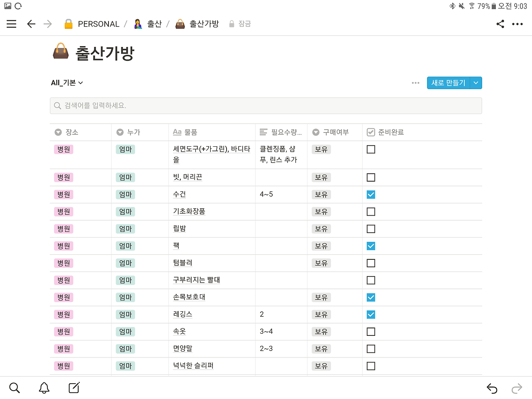Check the 기초화장품 row checkbox

(371, 212)
